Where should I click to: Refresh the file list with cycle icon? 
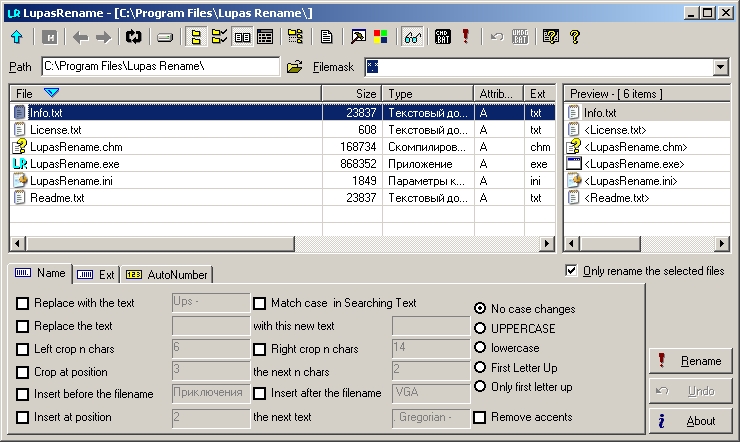[134, 37]
